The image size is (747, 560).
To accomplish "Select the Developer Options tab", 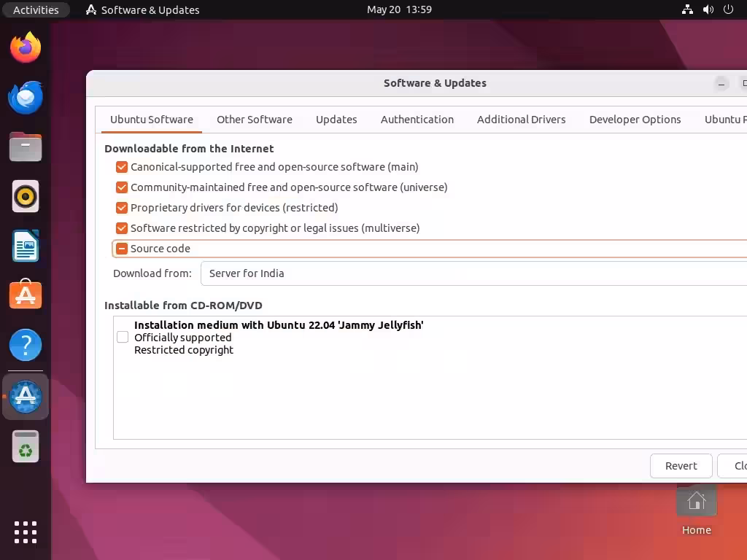I will point(635,120).
